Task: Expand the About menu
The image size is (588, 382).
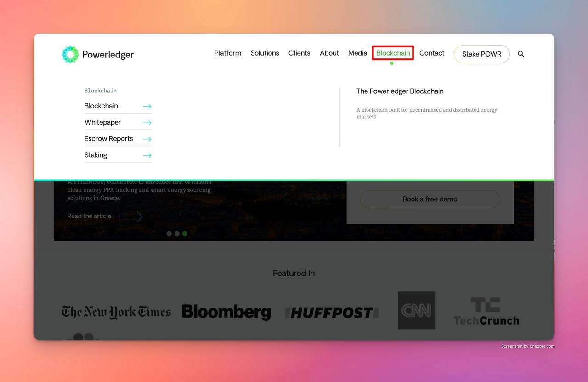Action: pos(329,53)
